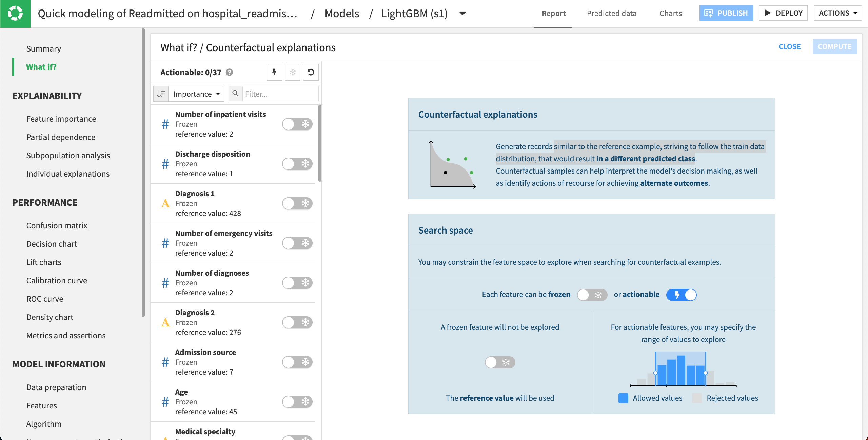This screenshot has width=868, height=440.
Task: Click the make-all-actionable lightning bolt icon
Action: [x=274, y=72]
